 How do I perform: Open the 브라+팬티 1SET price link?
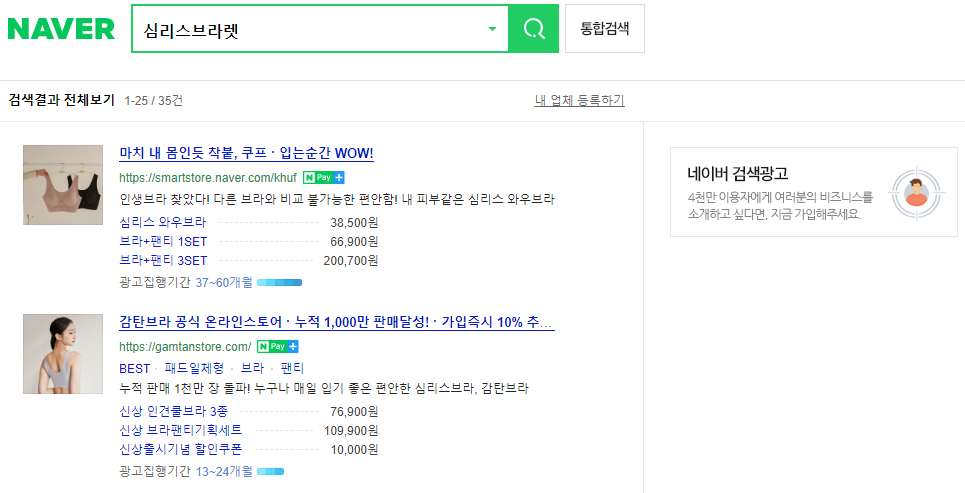(163, 241)
